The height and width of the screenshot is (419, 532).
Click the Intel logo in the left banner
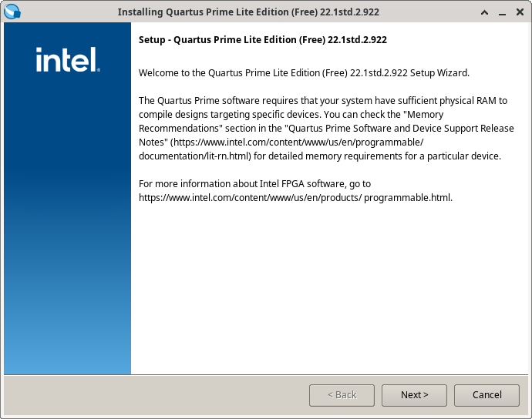click(68, 59)
